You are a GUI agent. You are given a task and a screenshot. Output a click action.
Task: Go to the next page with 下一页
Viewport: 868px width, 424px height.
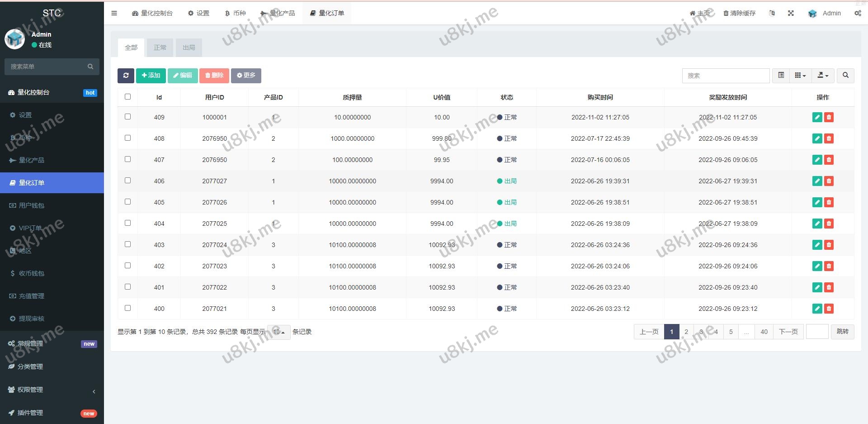(788, 332)
